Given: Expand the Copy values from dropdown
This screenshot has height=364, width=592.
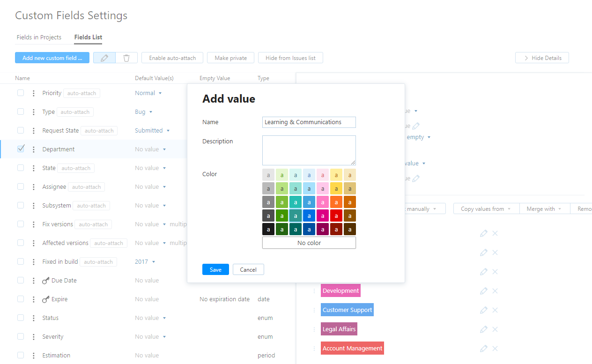Looking at the screenshot, I should click(x=486, y=209).
